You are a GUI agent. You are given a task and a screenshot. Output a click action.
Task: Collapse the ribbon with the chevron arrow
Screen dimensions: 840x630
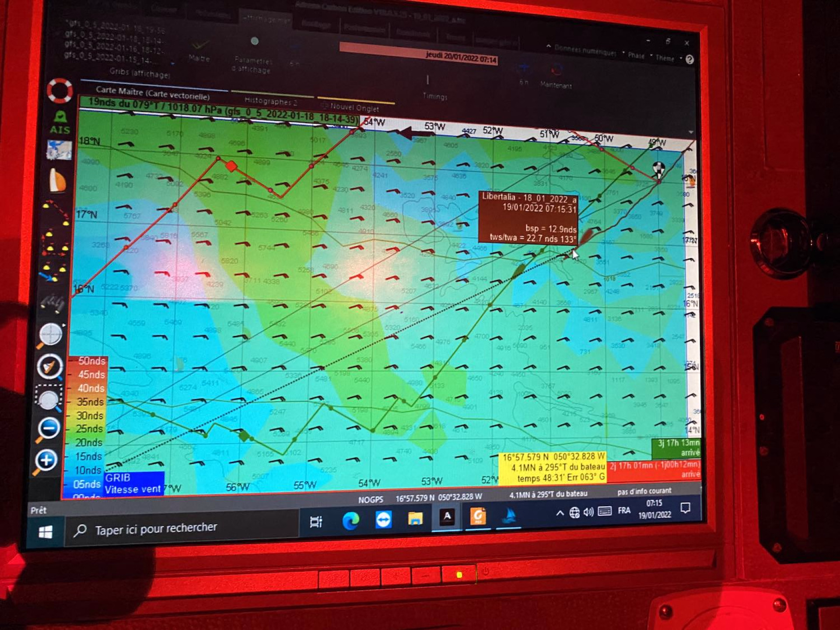tap(548, 46)
